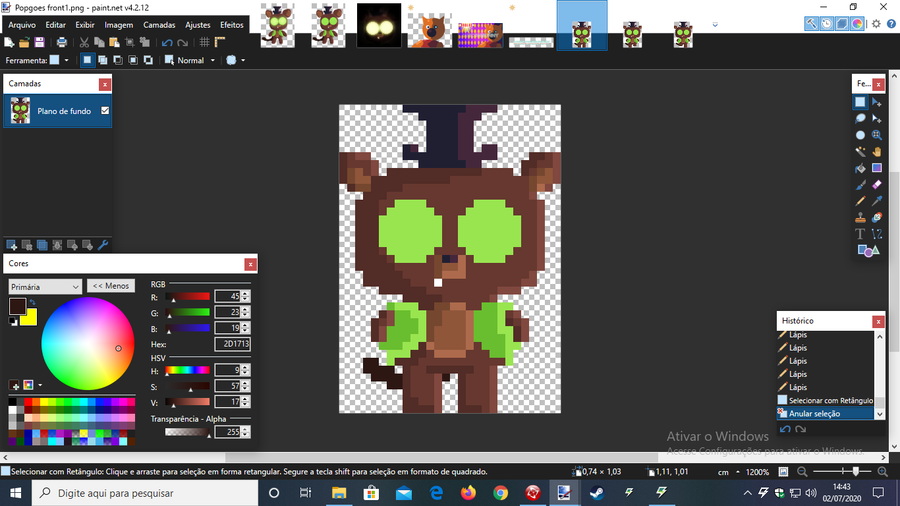
Task: Click the Print icon
Action: pos(61,42)
